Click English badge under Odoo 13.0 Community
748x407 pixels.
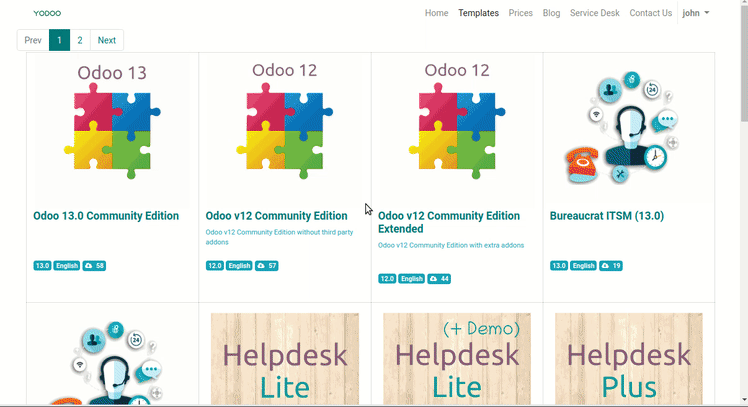point(66,266)
